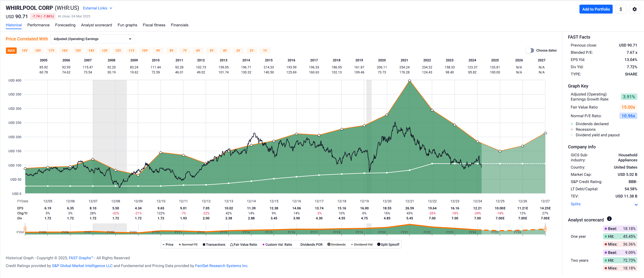
Task: Open S&P Global Market Intelligence LLC link
Action: click(x=82, y=266)
